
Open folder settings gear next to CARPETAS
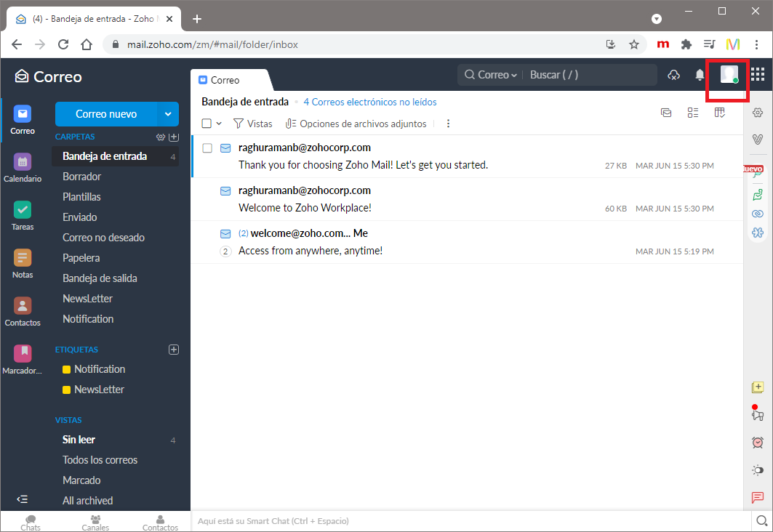pos(160,137)
